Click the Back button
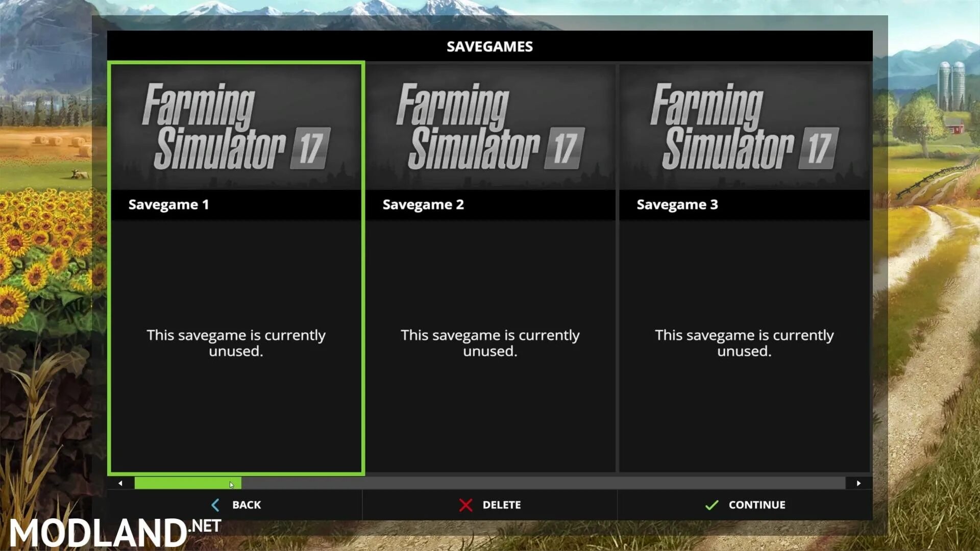980x551 pixels. coord(236,505)
